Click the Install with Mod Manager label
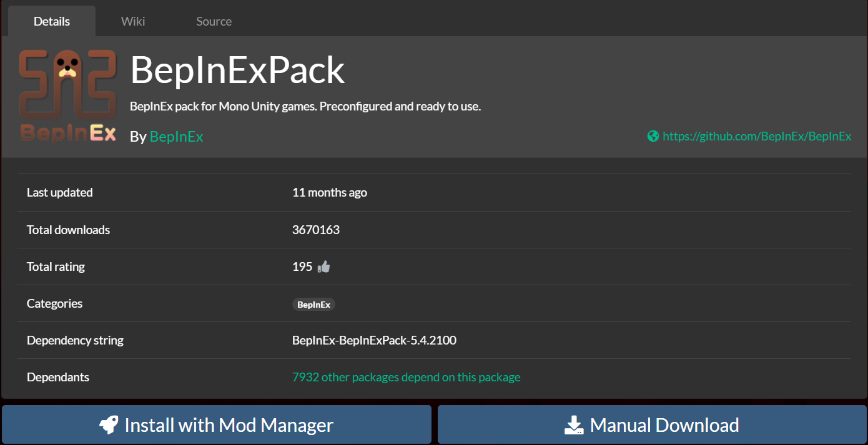The width and height of the screenshot is (868, 445). coord(229,425)
